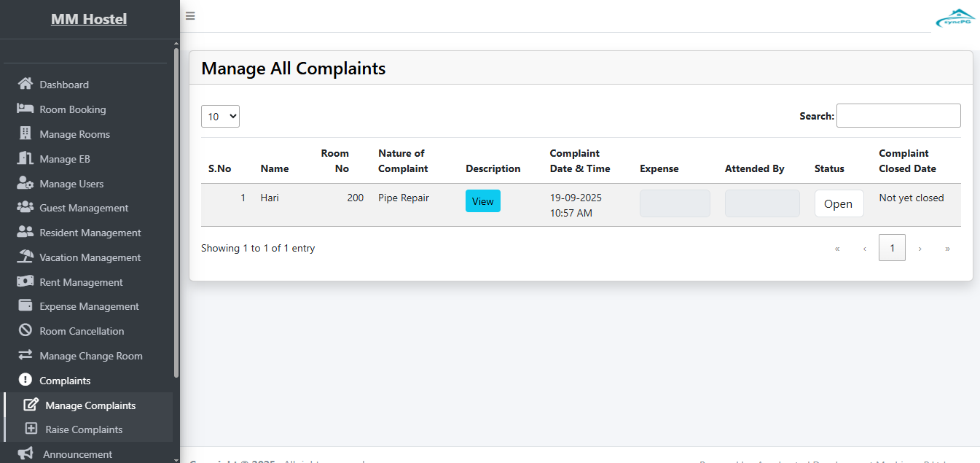Click the complaints Search input field

(898, 116)
